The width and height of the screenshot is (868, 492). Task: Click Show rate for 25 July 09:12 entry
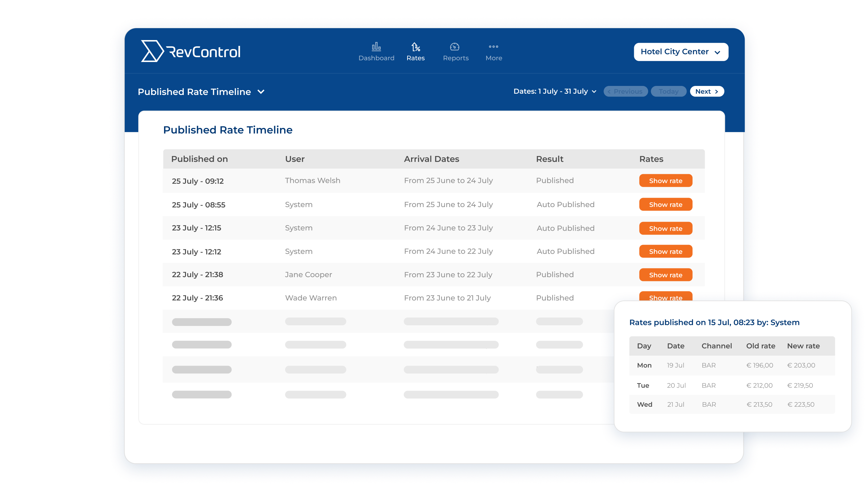(x=666, y=181)
